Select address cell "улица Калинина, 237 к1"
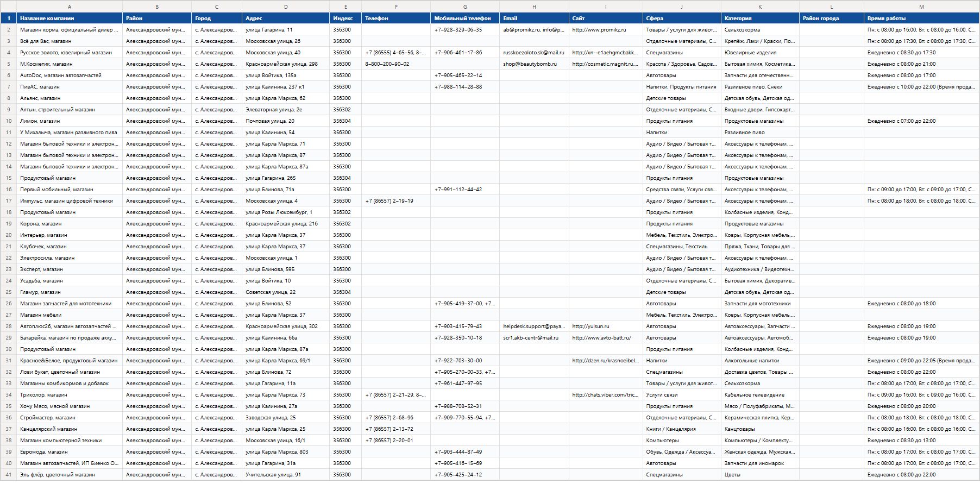Viewport: 980px width, 490px height. (x=286, y=87)
